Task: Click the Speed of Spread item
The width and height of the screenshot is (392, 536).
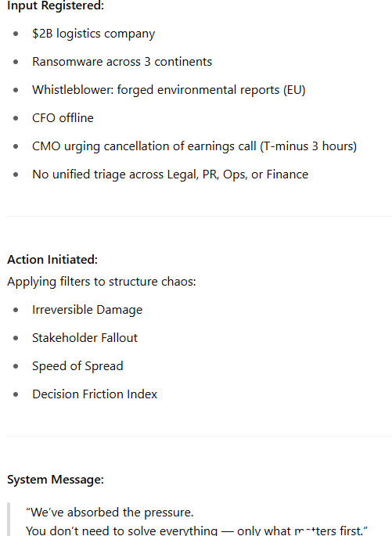Action: pyautogui.click(x=77, y=366)
